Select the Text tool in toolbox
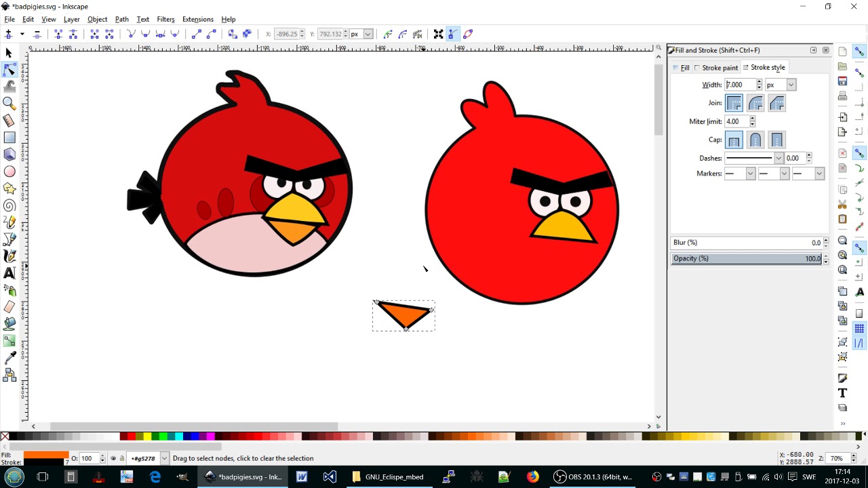This screenshot has width=868, height=488. coord(9,273)
